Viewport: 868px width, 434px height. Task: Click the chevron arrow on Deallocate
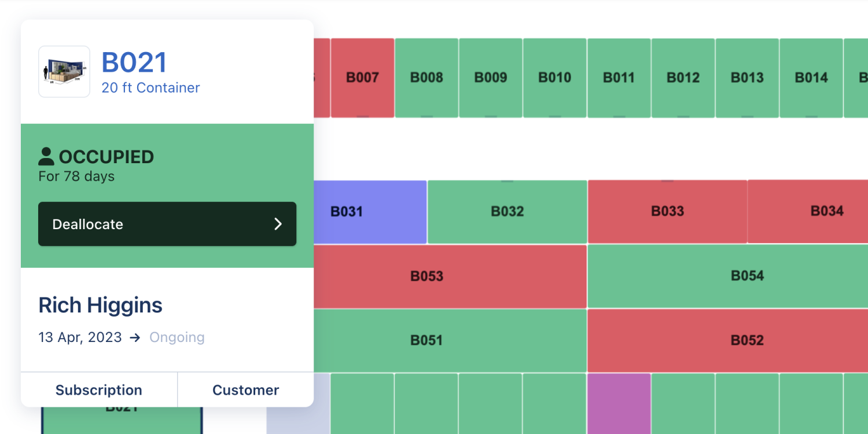278,224
